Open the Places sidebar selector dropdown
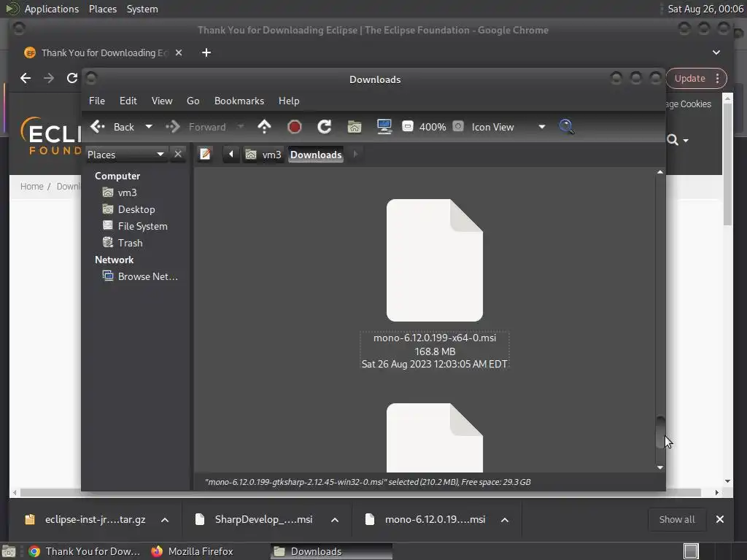 tap(125, 155)
